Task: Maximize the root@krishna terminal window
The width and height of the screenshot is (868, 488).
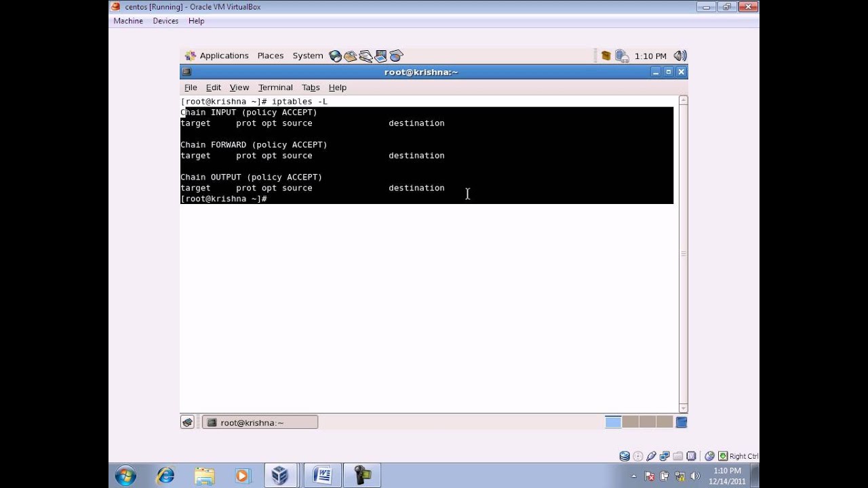Action: pyautogui.click(x=669, y=72)
